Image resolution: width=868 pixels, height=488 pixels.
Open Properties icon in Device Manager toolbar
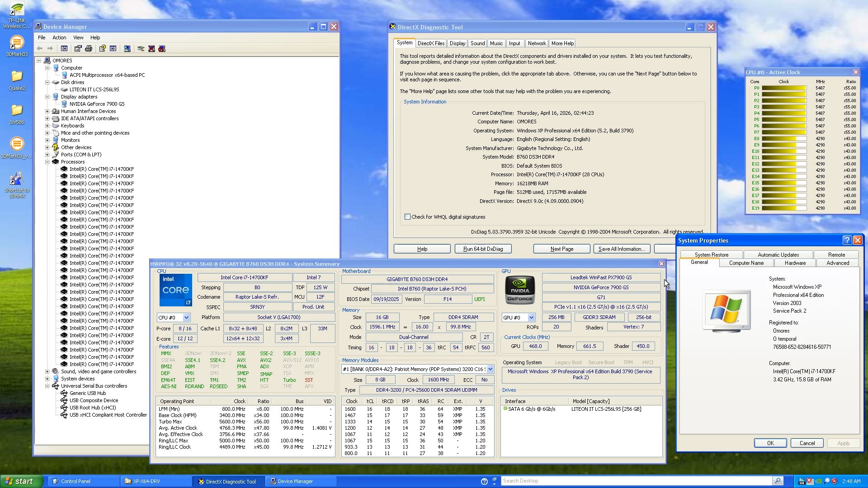coord(78,48)
